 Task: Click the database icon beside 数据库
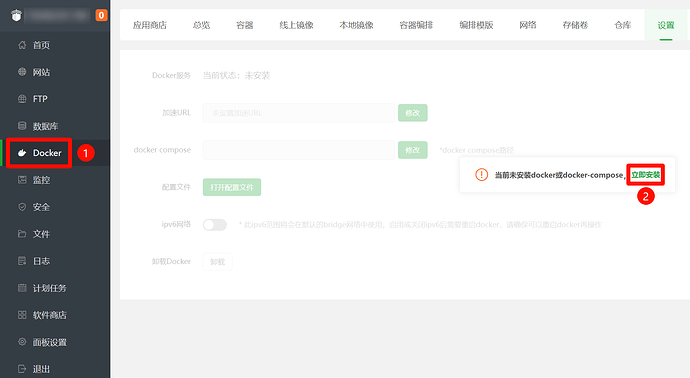point(22,126)
